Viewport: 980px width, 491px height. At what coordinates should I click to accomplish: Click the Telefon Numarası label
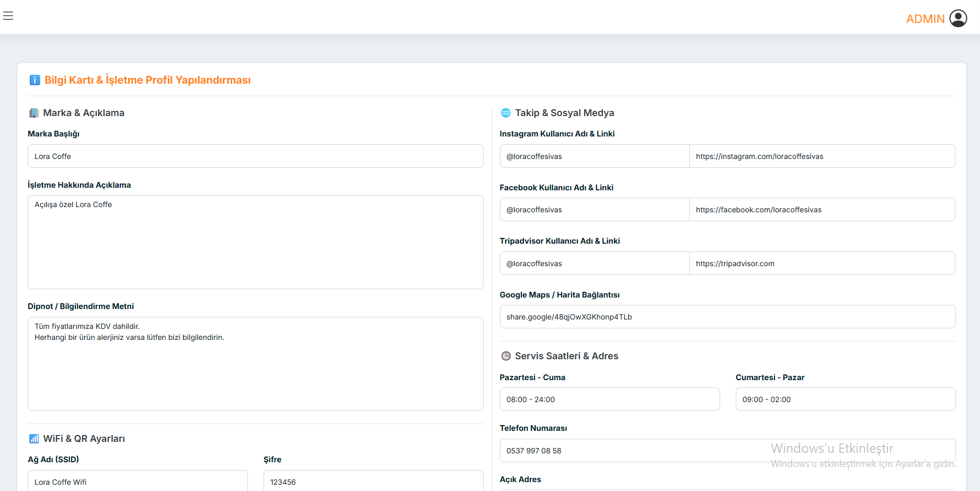(x=533, y=428)
